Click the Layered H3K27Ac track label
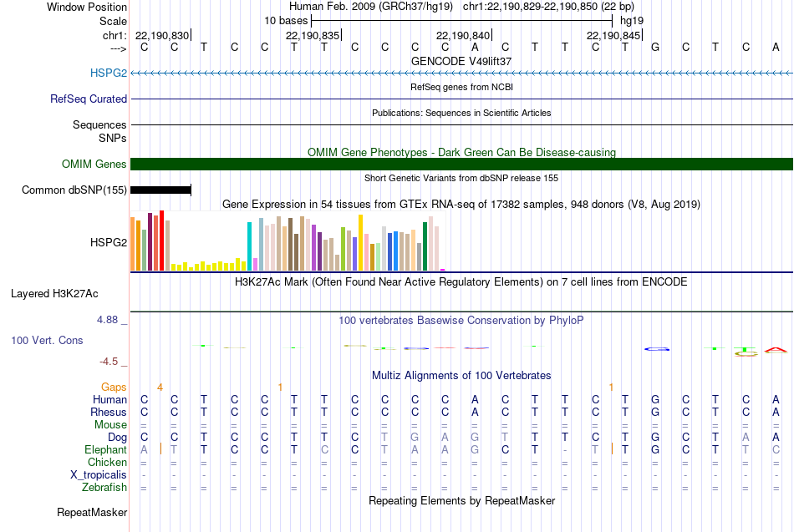The width and height of the screenshot is (794, 532). 54,294
